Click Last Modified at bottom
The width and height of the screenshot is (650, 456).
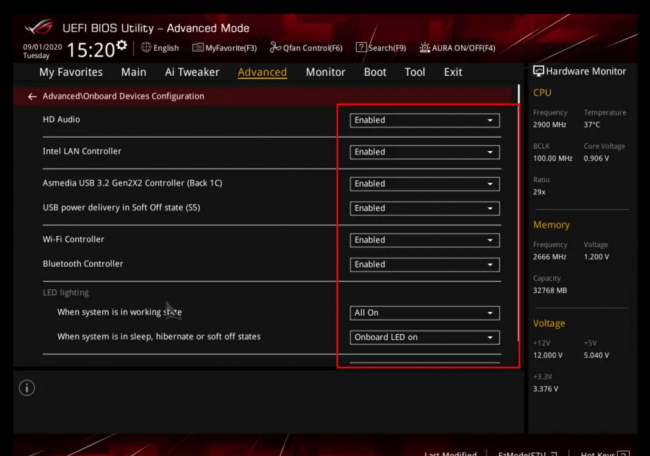pyautogui.click(x=450, y=453)
